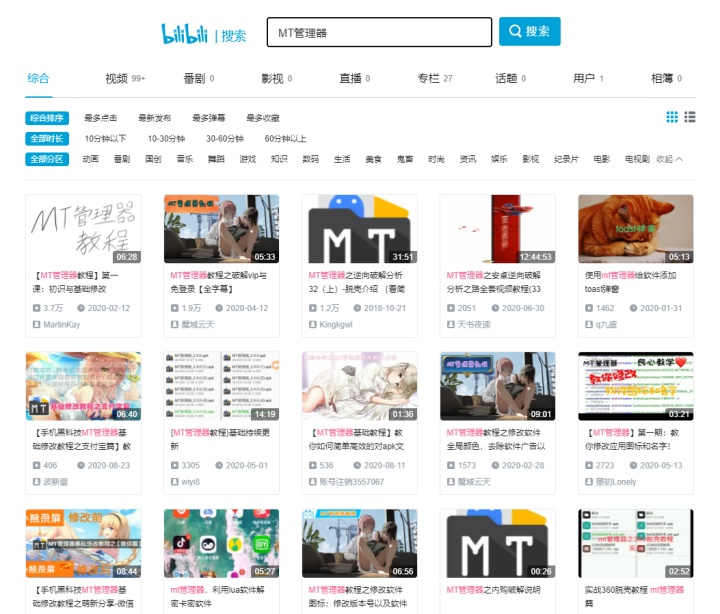Open the MT logo thumbnail 31:51
Viewport: 720px width, 614px height.
[x=360, y=229]
